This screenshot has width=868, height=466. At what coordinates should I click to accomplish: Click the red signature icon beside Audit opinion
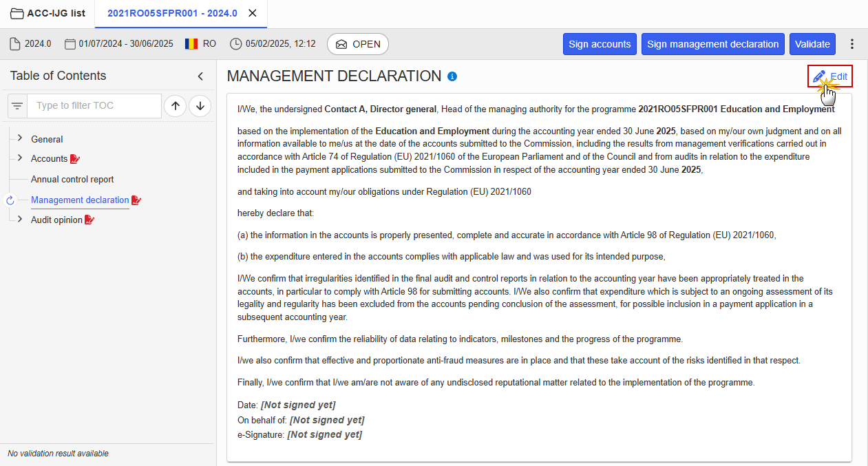coord(89,220)
